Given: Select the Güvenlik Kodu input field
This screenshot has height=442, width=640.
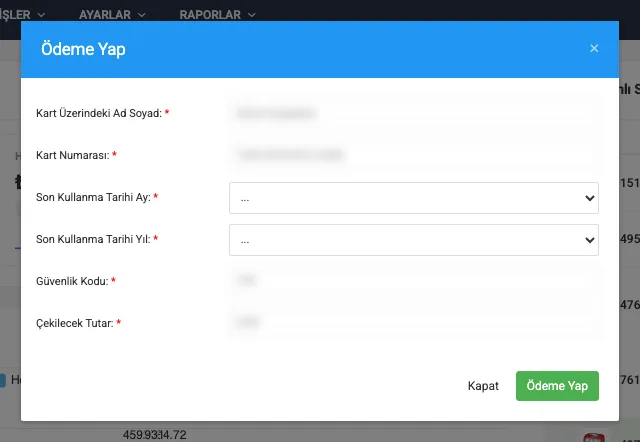Looking at the screenshot, I should (x=413, y=281).
